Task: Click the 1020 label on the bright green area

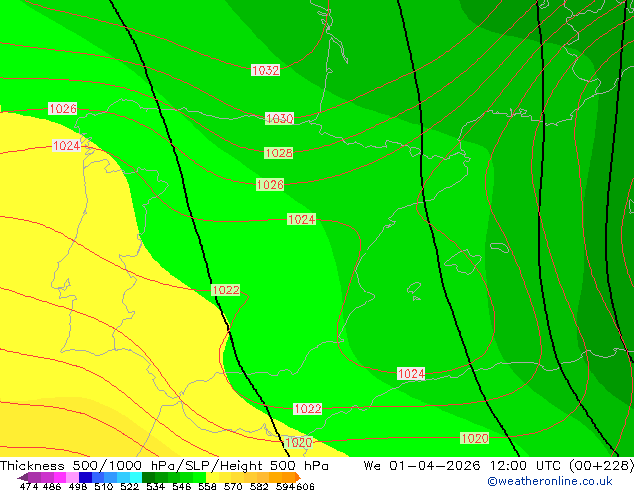Action: point(475,438)
